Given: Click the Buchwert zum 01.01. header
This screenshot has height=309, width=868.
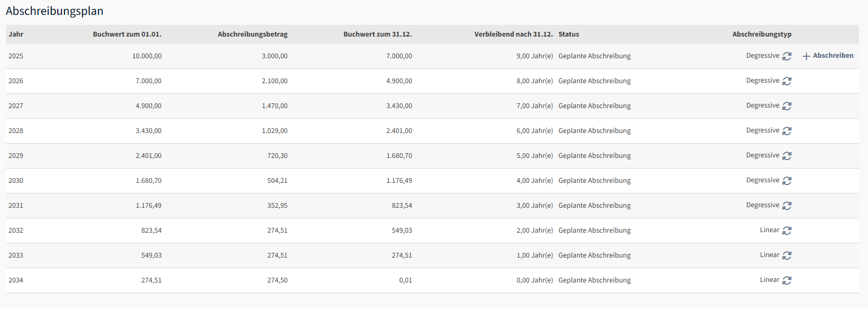Looking at the screenshot, I should click(x=127, y=34).
